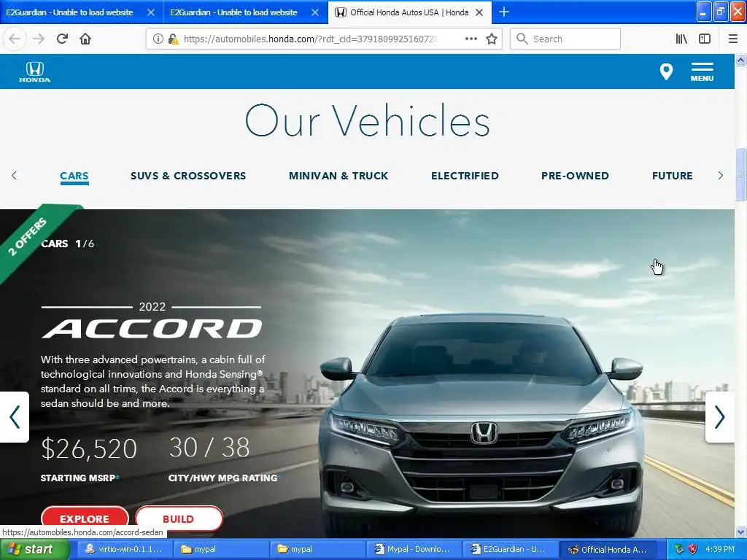Show site information icon in address bar
This screenshot has height=560, width=747.
(158, 39)
